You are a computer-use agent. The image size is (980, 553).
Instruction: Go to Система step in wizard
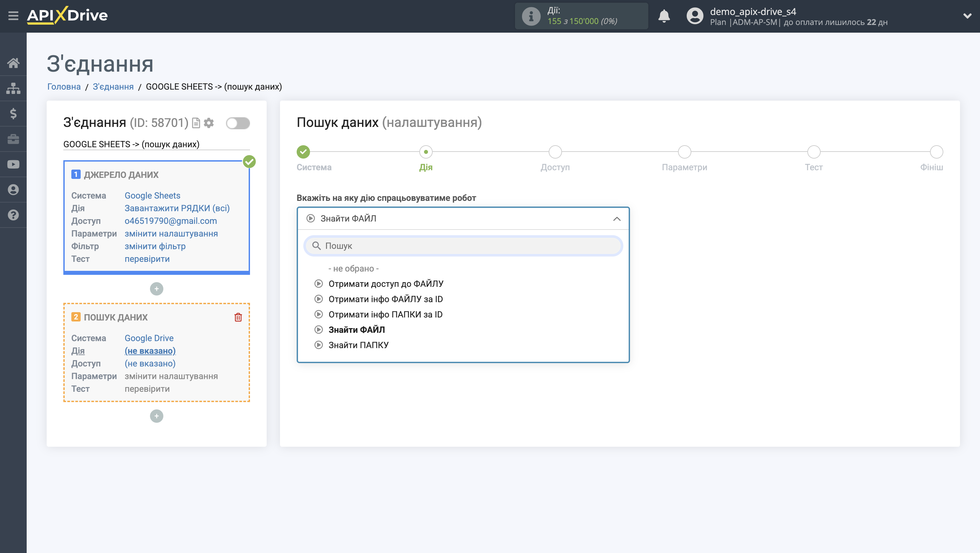304,152
